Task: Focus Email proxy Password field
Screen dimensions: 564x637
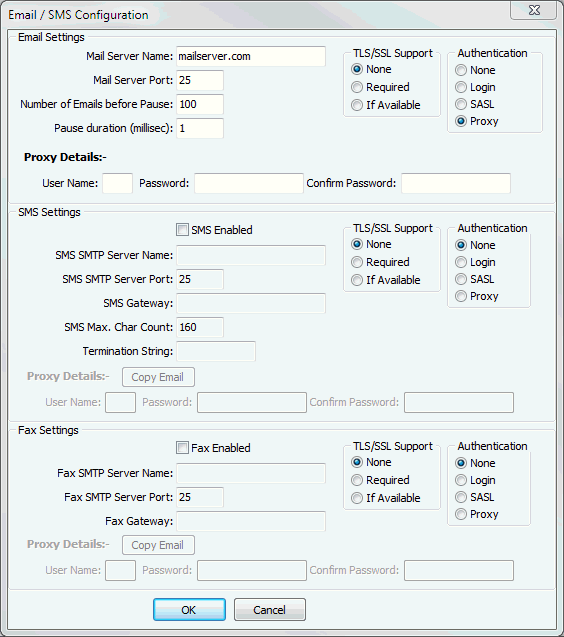Action: point(249,183)
